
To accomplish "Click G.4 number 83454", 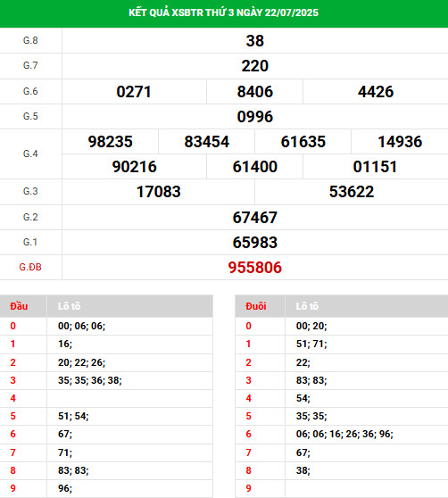I will point(207,142).
